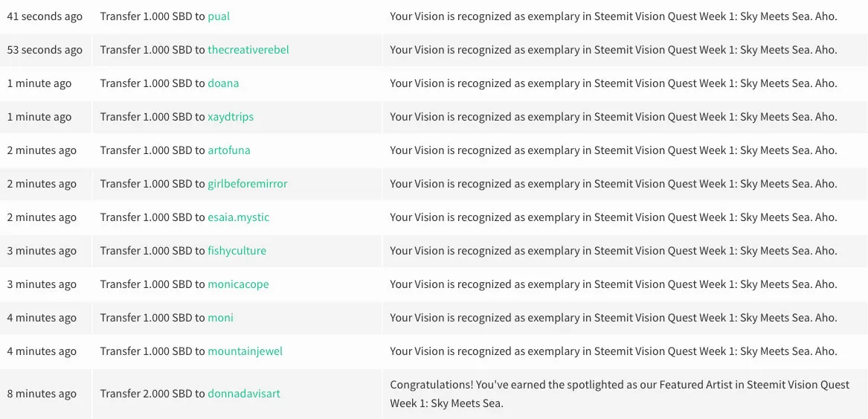The width and height of the screenshot is (868, 419).
Task: Click the '8 minutes ago' timestamp
Action: [42, 394]
